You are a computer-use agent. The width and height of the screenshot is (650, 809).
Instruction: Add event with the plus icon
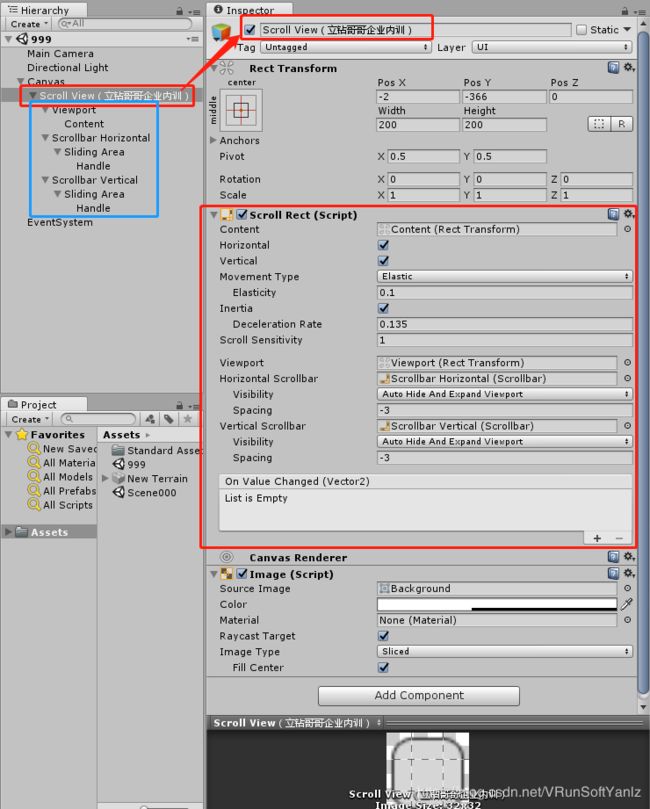597,538
